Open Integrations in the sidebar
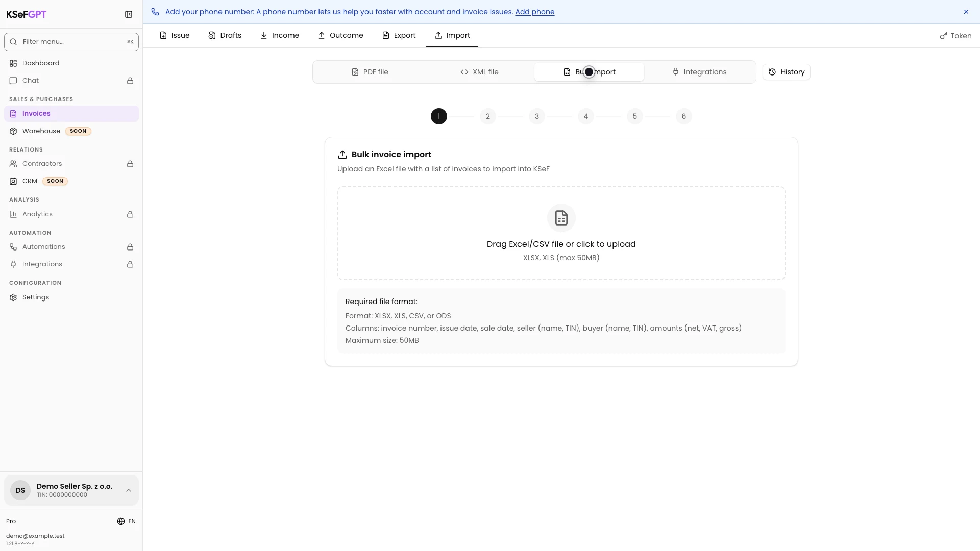Screen dimensions: 980x551 click(x=71, y=264)
